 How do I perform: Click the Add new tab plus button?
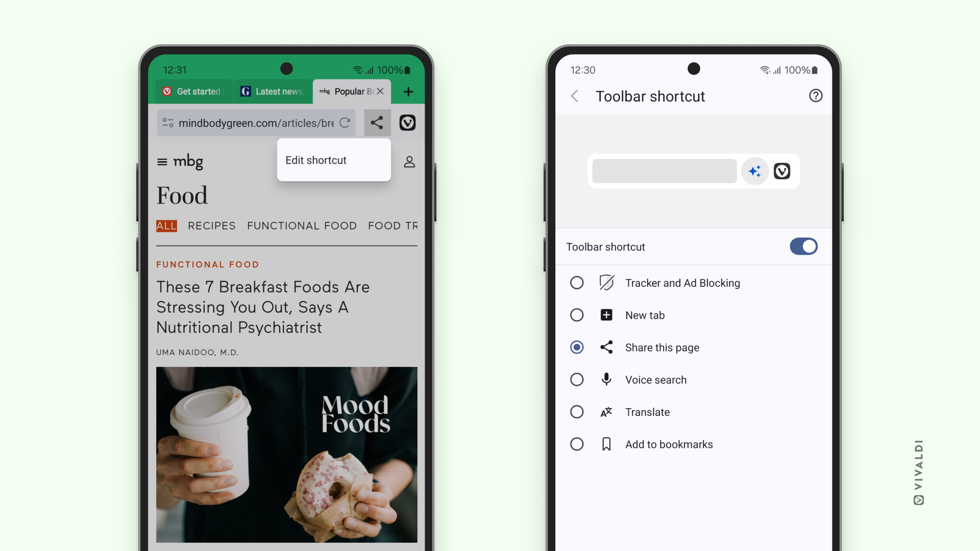408,91
